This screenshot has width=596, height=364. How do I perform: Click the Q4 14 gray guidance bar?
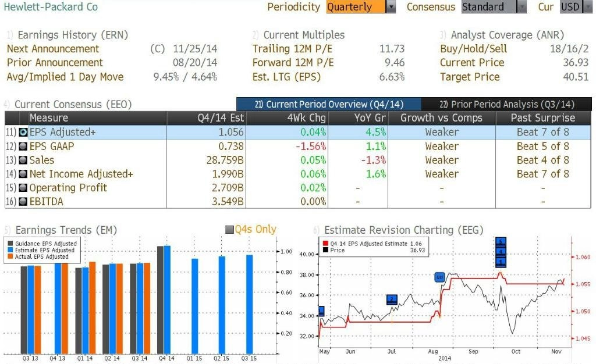point(161,300)
